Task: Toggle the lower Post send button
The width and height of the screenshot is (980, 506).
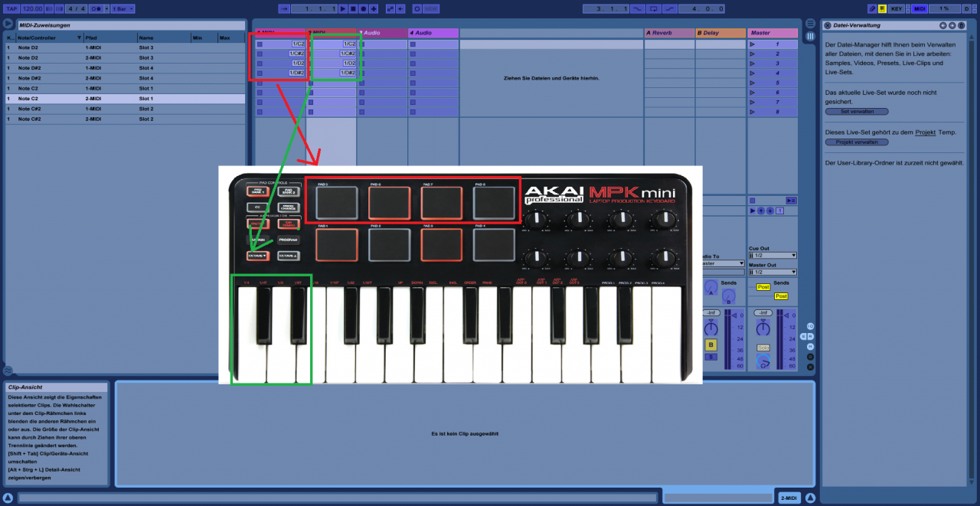Action: 781,296
